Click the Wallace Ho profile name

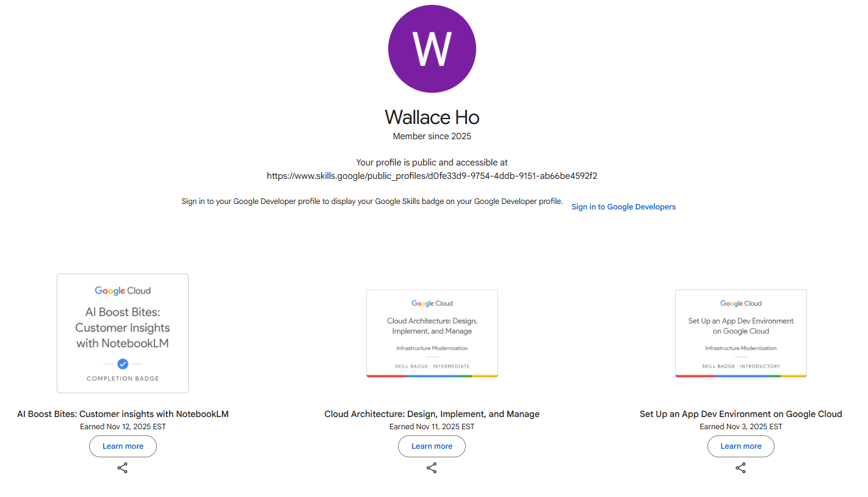(x=432, y=117)
